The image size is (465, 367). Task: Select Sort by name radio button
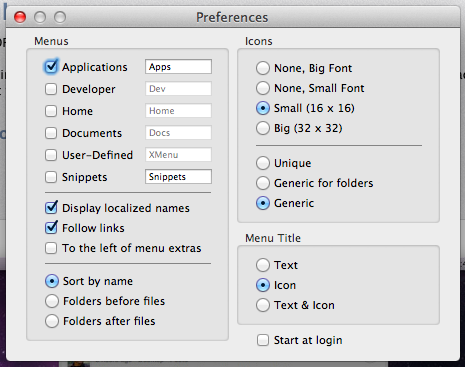point(52,281)
